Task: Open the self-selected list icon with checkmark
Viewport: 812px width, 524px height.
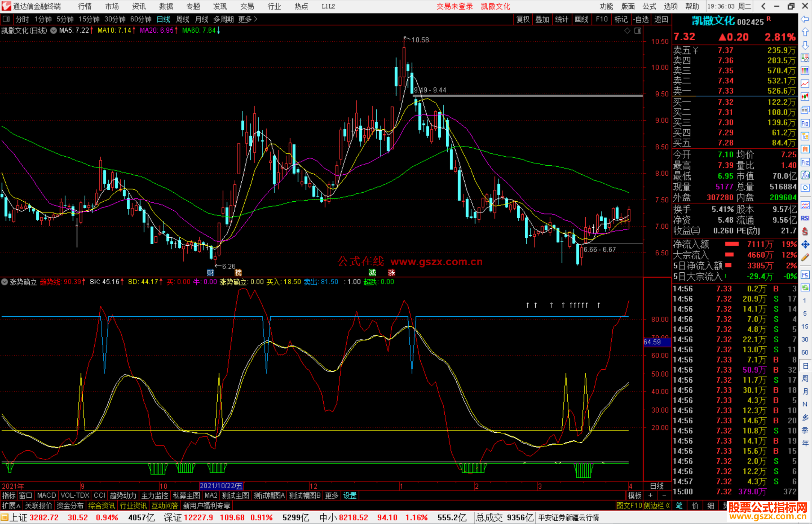Action: point(805,58)
